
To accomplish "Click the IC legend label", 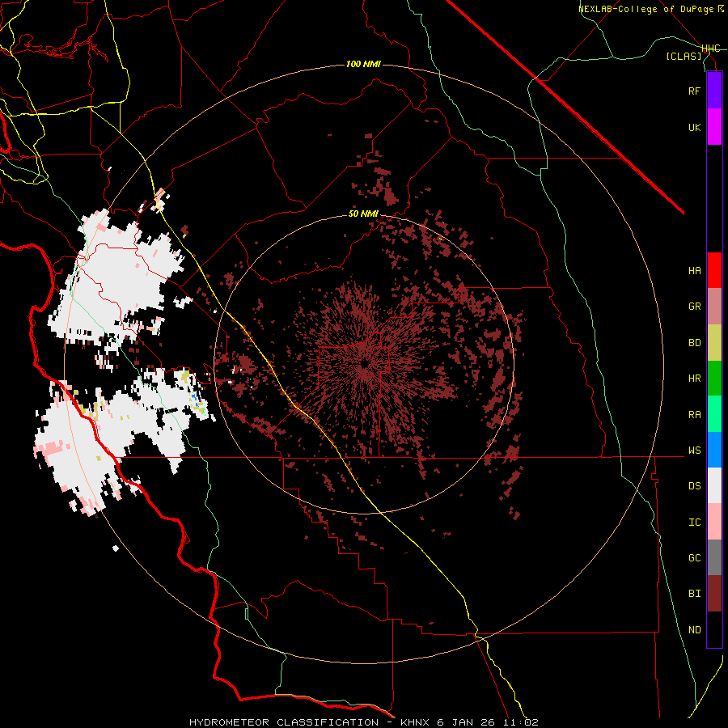I will point(695,522).
